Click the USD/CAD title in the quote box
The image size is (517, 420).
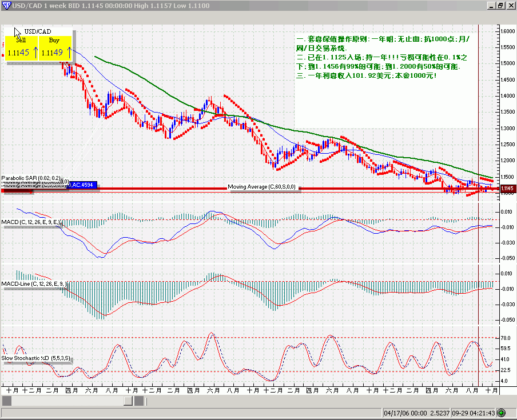(38, 31)
